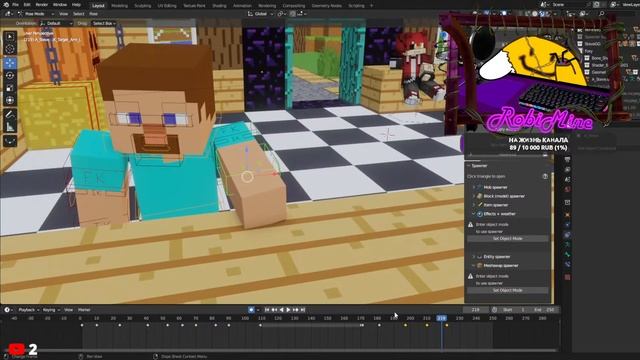Open the Marker menu in timeline

tap(84, 310)
